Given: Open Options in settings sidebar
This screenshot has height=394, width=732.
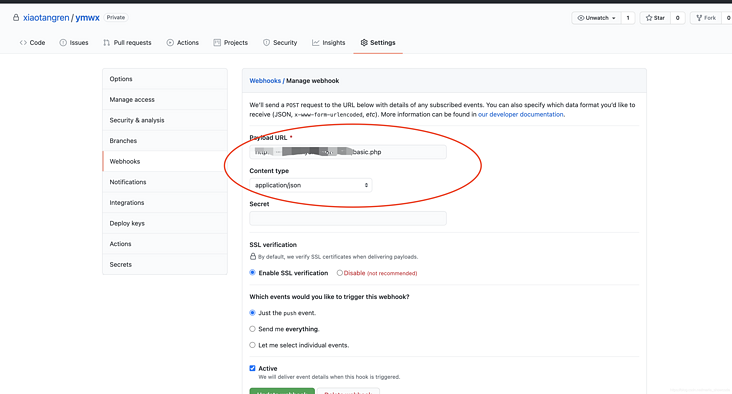Looking at the screenshot, I should (x=165, y=79).
